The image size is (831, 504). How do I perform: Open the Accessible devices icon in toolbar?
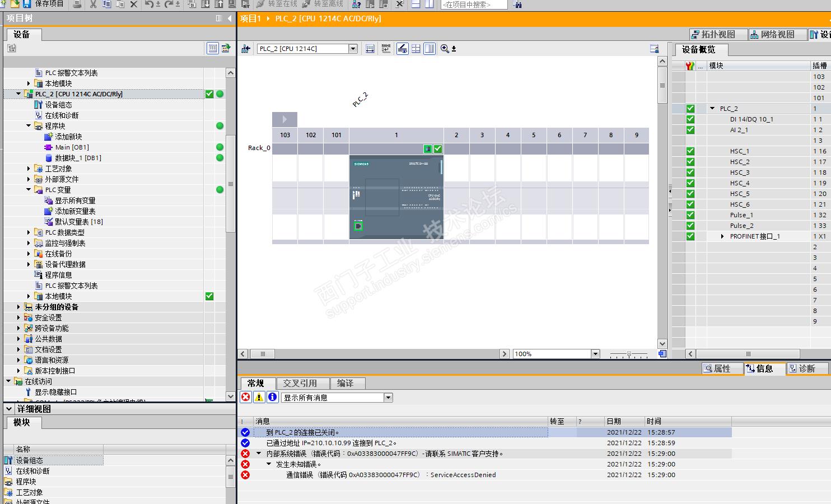[x=357, y=4]
